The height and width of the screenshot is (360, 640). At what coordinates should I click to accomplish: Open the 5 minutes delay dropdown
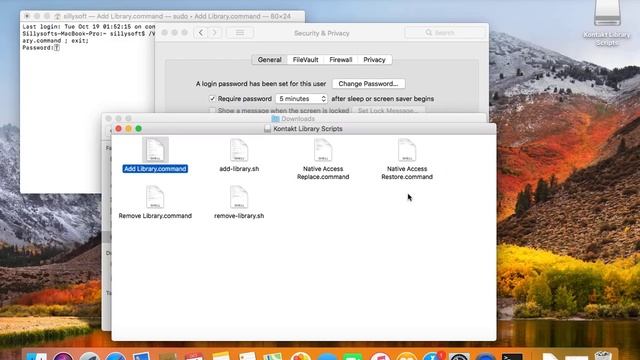pos(302,99)
